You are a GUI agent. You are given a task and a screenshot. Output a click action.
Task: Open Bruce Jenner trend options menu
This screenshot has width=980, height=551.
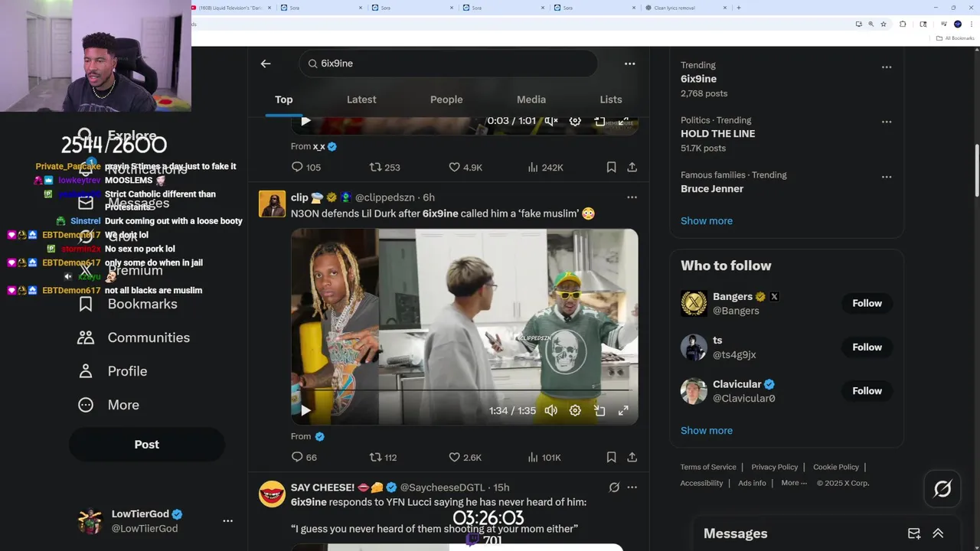pos(887,178)
